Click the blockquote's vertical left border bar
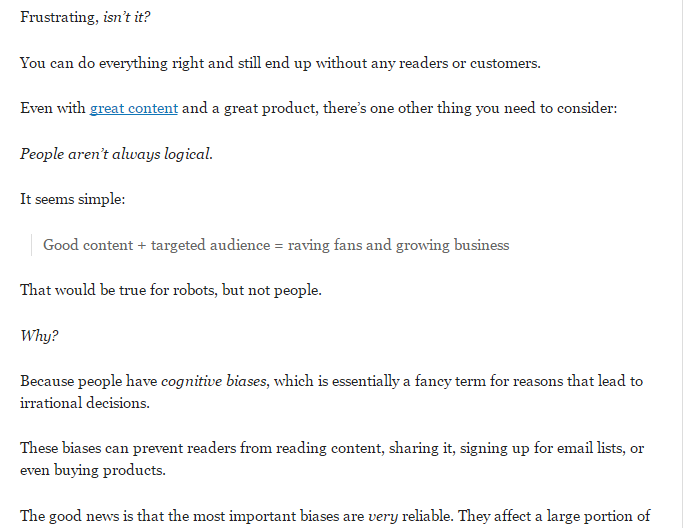 click(x=31, y=245)
